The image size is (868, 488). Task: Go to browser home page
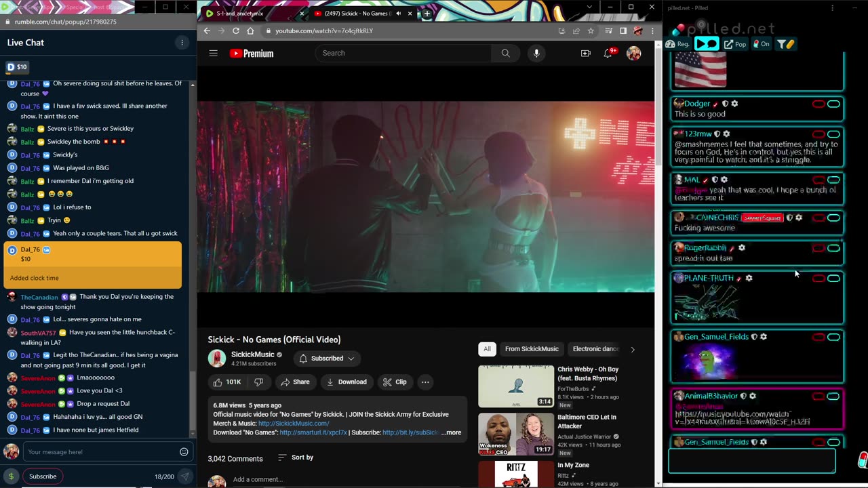[250, 30]
